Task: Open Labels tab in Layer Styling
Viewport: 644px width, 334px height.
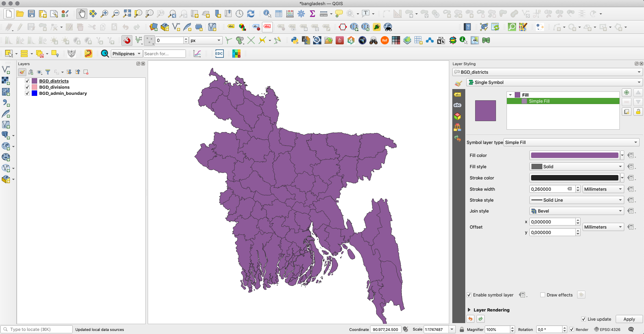Action: point(457,95)
